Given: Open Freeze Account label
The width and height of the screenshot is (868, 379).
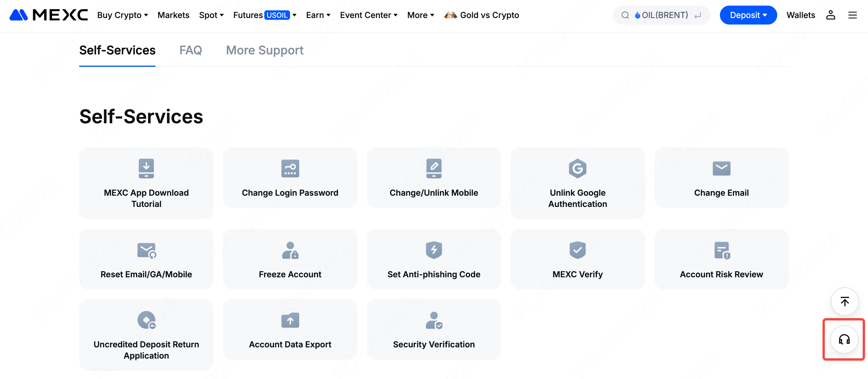Looking at the screenshot, I should pos(290,274).
